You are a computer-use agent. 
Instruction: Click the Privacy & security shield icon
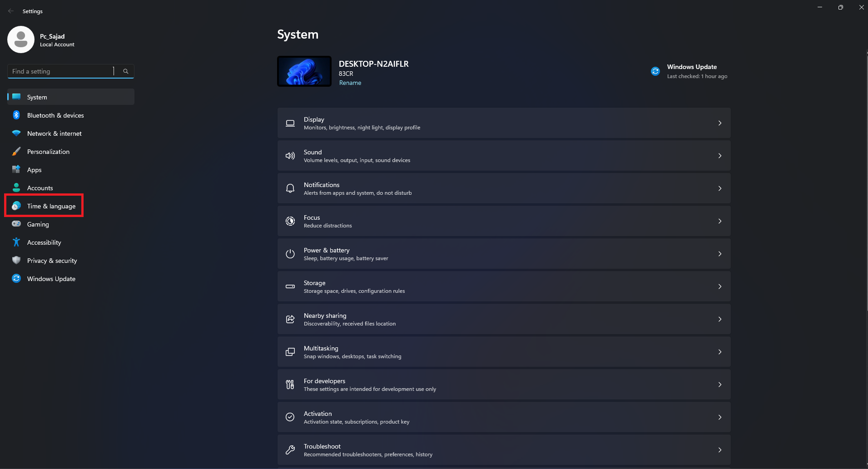coord(16,261)
